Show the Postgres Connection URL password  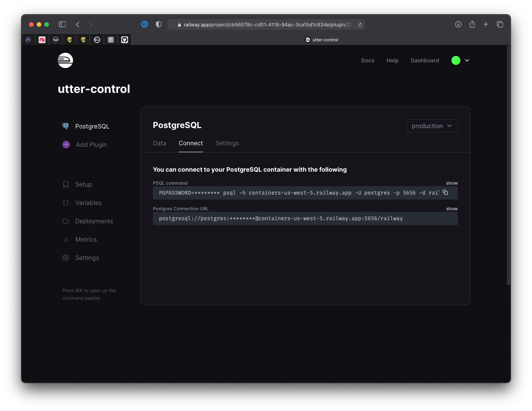pyautogui.click(x=452, y=209)
